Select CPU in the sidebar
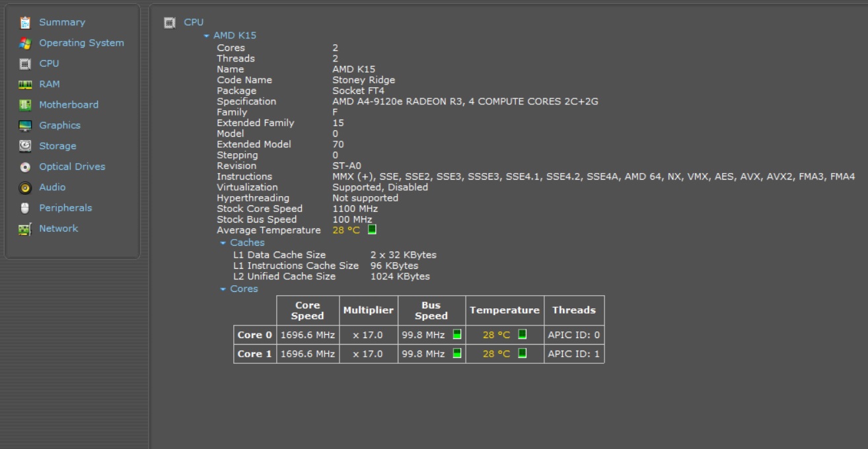This screenshot has height=449, width=868. pos(49,63)
